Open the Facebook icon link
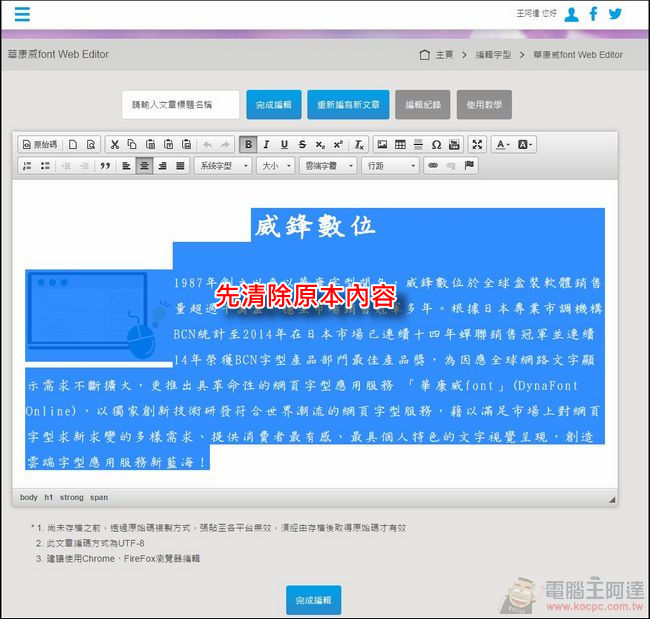The width and height of the screenshot is (650, 619). (x=593, y=14)
